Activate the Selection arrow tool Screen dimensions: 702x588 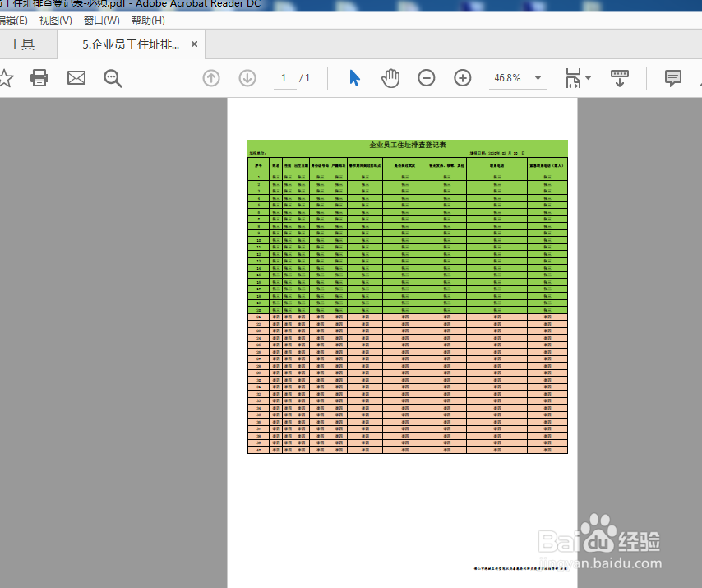tap(354, 78)
